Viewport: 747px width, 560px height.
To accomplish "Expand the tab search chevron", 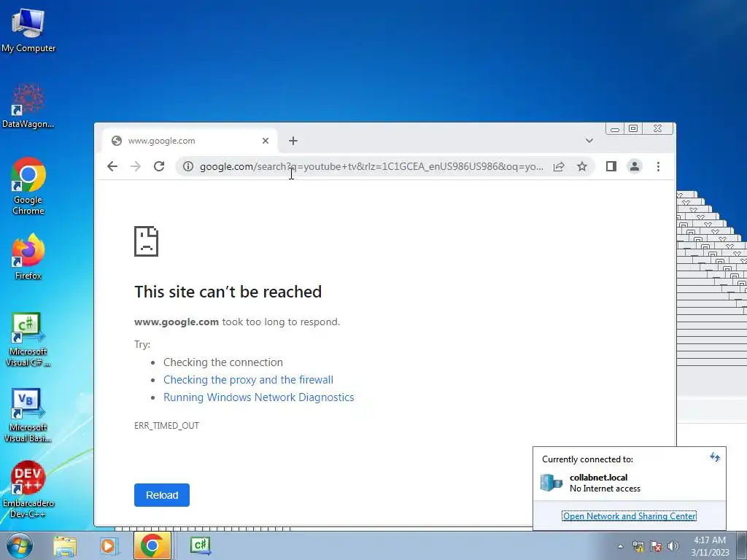I will click(589, 141).
